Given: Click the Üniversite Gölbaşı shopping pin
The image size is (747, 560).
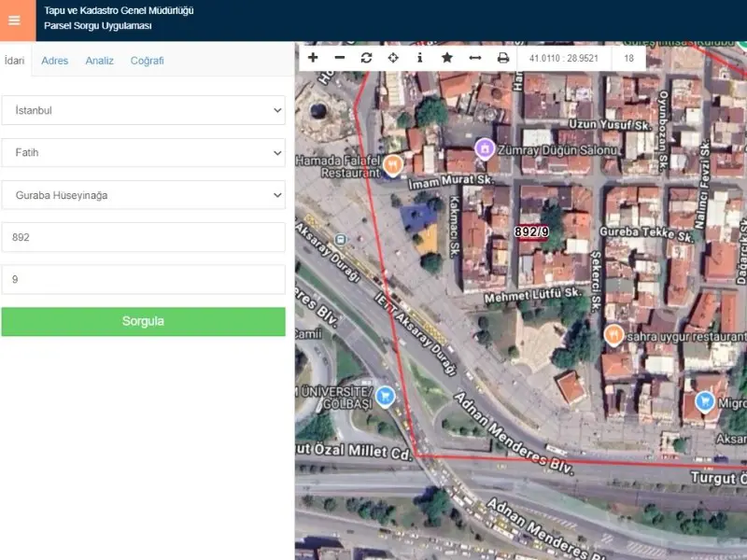Looking at the screenshot, I should pyautogui.click(x=385, y=396).
